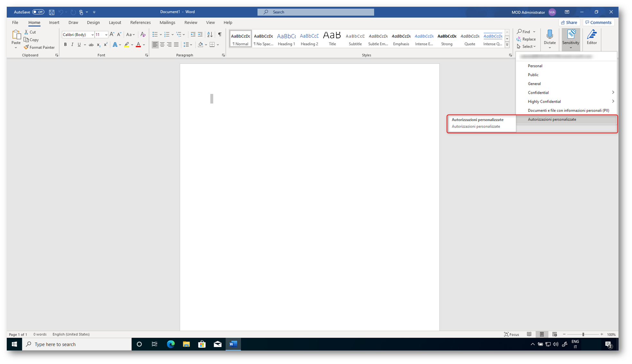
Task: Expand the Confidential submenu arrow
Action: tap(613, 93)
